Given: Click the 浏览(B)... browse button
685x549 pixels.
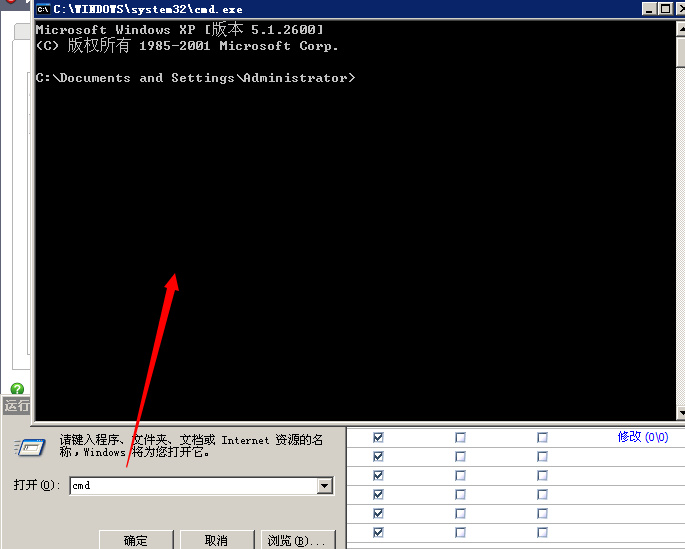Looking at the screenshot, I should [298, 540].
